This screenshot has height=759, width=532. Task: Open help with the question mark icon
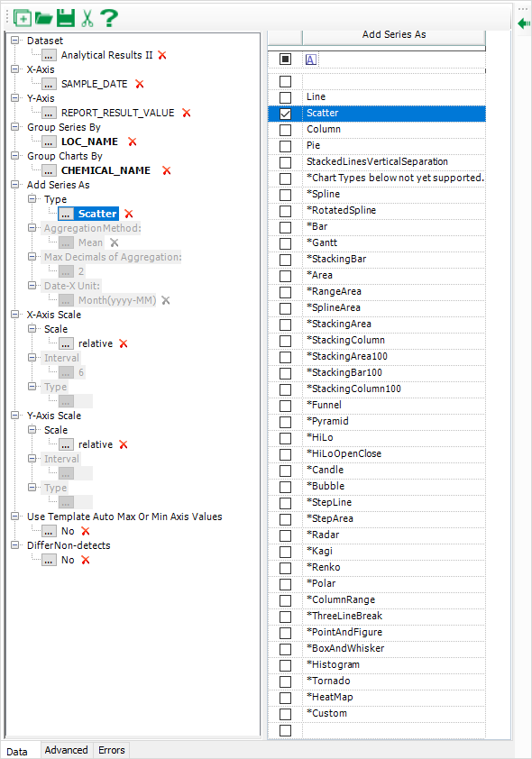click(109, 18)
